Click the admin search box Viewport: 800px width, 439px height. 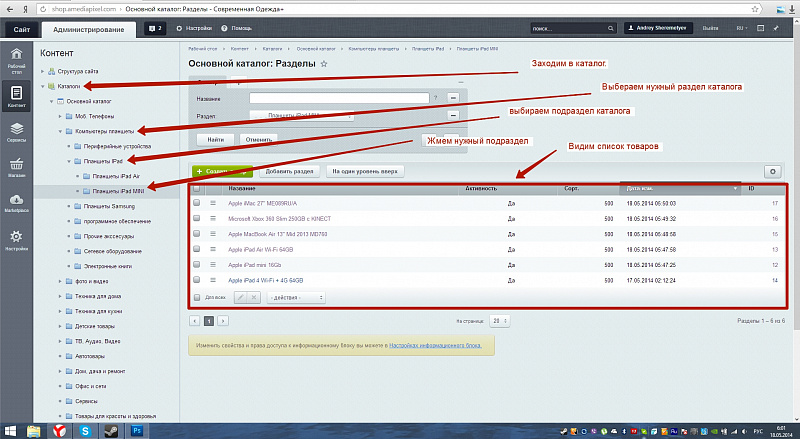coord(573,29)
